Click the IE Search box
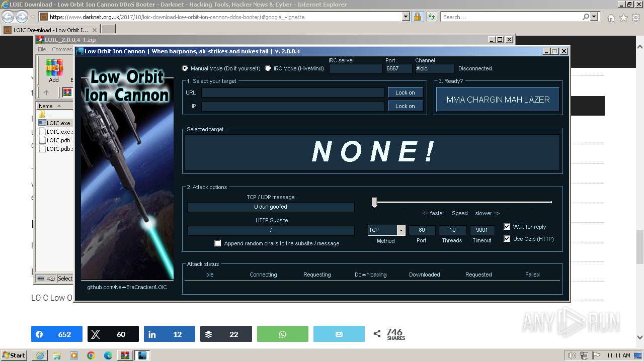The height and width of the screenshot is (362, 644). tap(511, 17)
